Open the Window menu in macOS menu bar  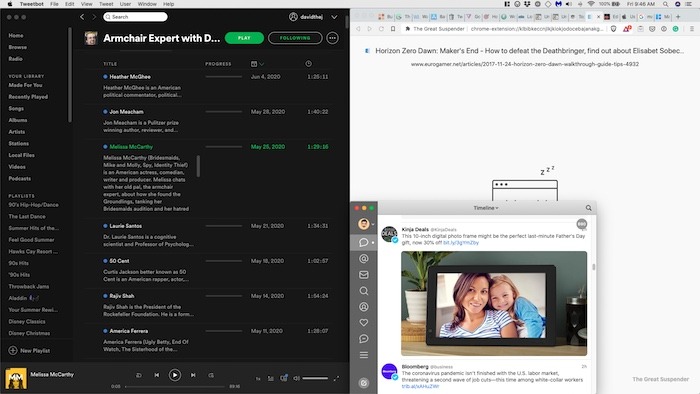pos(147,4)
